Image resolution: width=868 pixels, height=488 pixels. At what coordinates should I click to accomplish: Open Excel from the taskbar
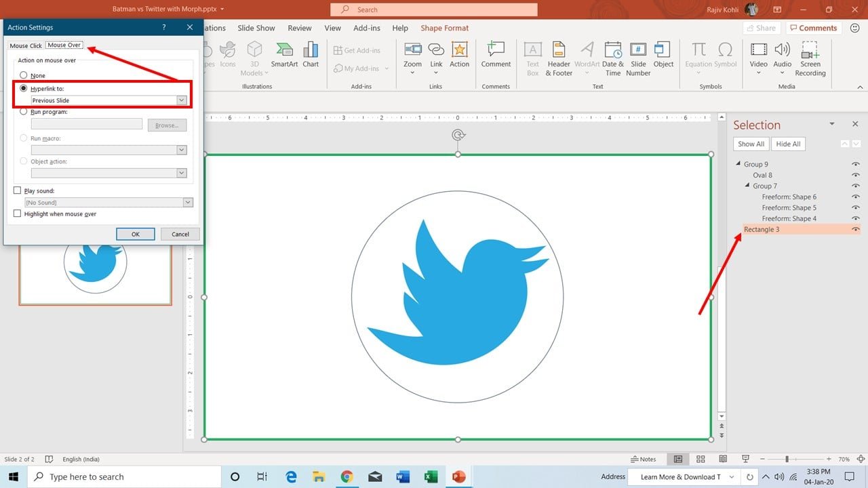[x=431, y=476]
